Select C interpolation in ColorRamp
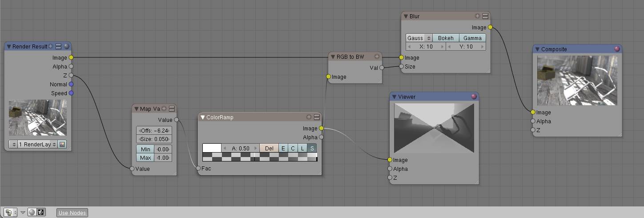The image size is (644, 218). tap(293, 148)
